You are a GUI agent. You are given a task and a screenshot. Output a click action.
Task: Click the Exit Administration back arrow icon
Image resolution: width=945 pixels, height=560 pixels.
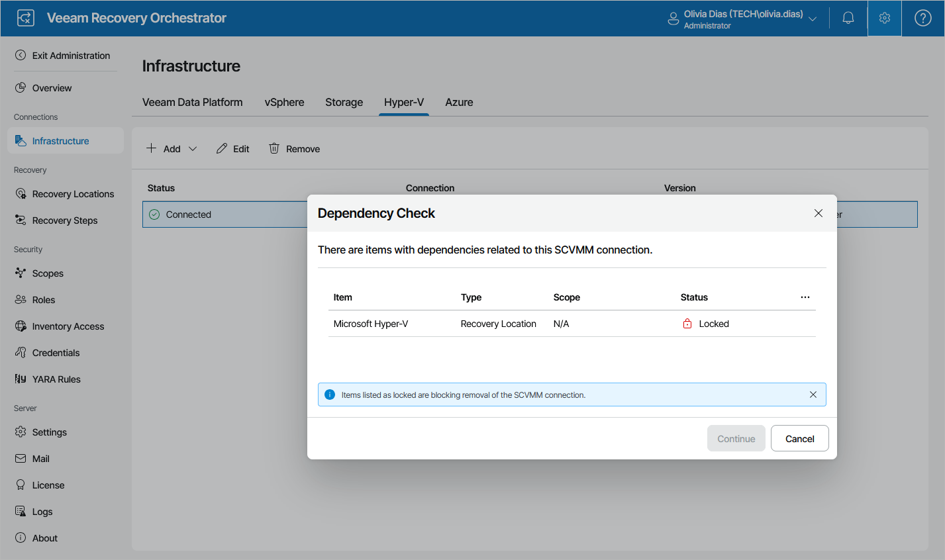(x=21, y=56)
